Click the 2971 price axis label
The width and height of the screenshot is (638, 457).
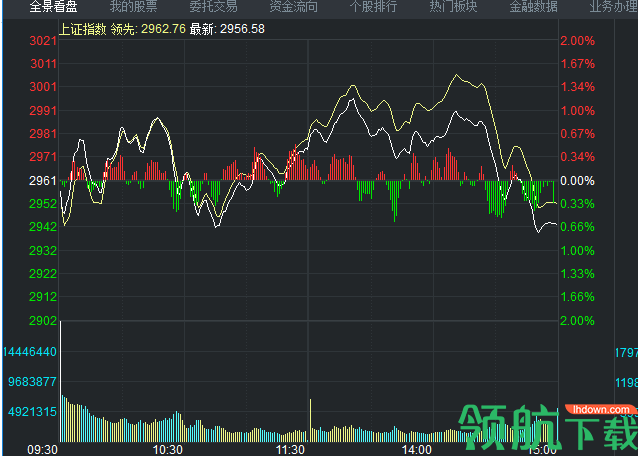[43, 157]
